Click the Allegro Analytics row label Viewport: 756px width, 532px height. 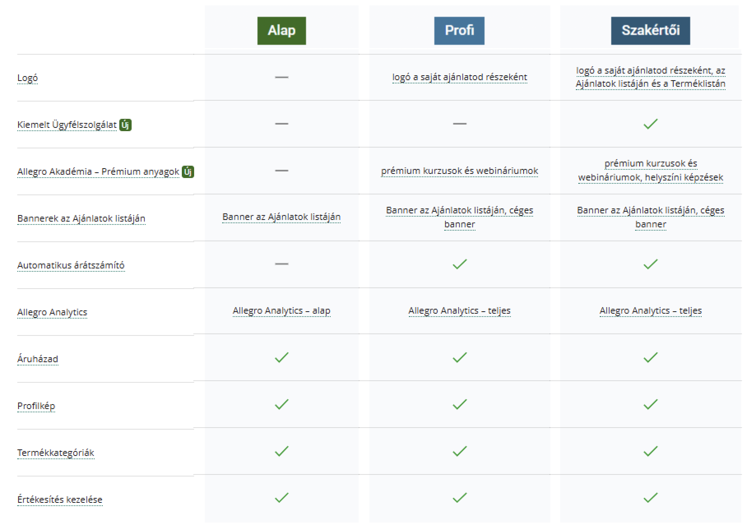[52, 312]
